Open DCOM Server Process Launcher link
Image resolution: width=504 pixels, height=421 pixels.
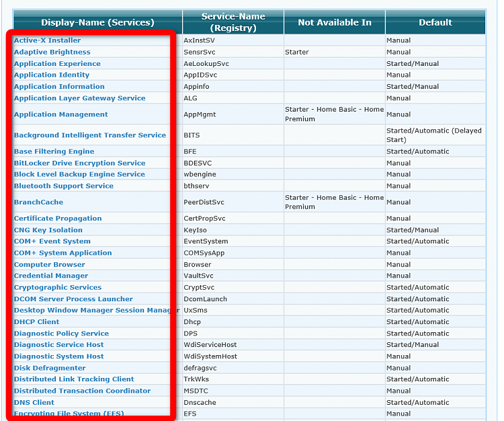pyautogui.click(x=73, y=299)
